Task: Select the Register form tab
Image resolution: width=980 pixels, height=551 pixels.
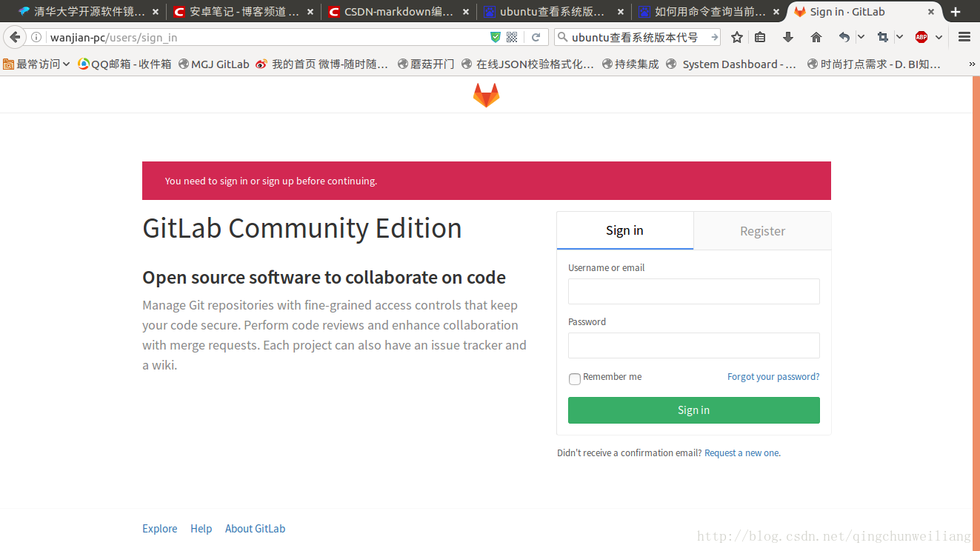Action: click(x=762, y=231)
